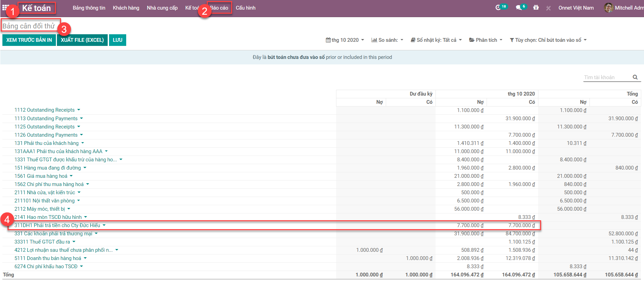Screen dimensions: 644x285
Task: Open the Tùy chọn options filter
Action: pos(548,40)
